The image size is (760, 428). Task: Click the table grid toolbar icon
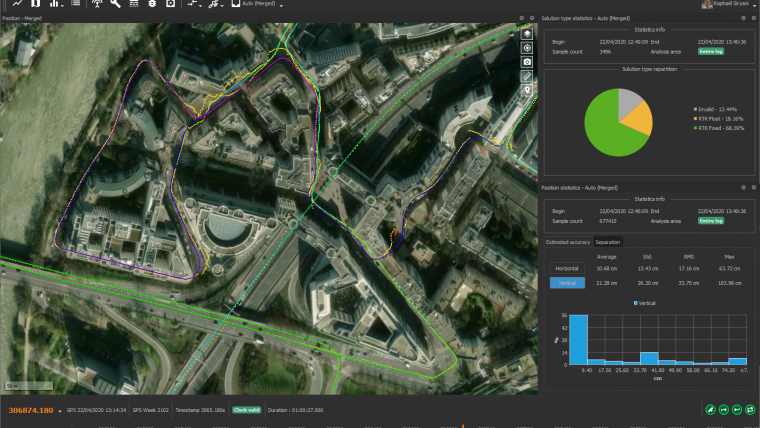134,3
